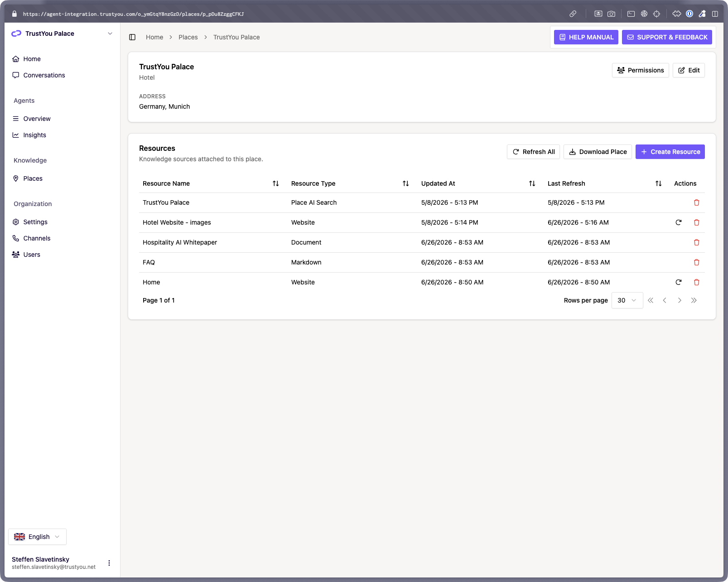The height and width of the screenshot is (582, 728).
Task: Click the crosshair target icon in browser toolbar
Action: pyautogui.click(x=656, y=14)
